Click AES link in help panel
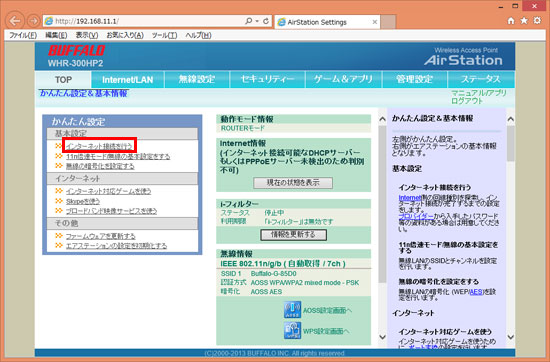Image resolution: width=550 pixels, height=362 pixels. [x=476, y=292]
